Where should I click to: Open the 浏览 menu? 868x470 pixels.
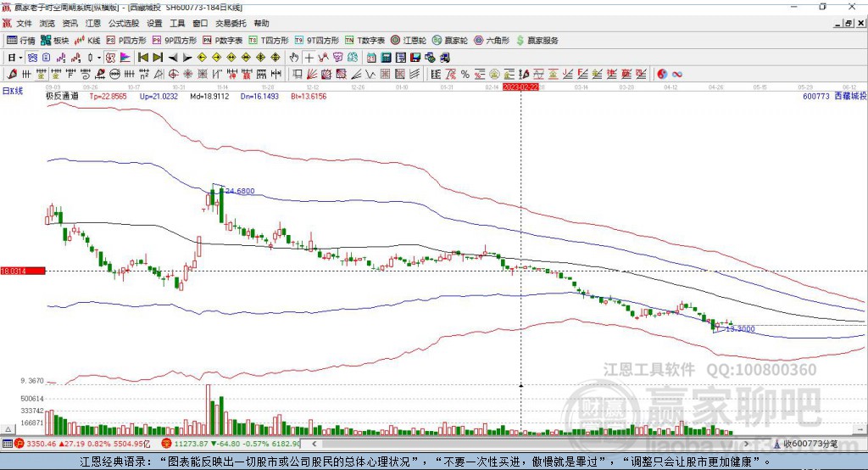click(47, 23)
